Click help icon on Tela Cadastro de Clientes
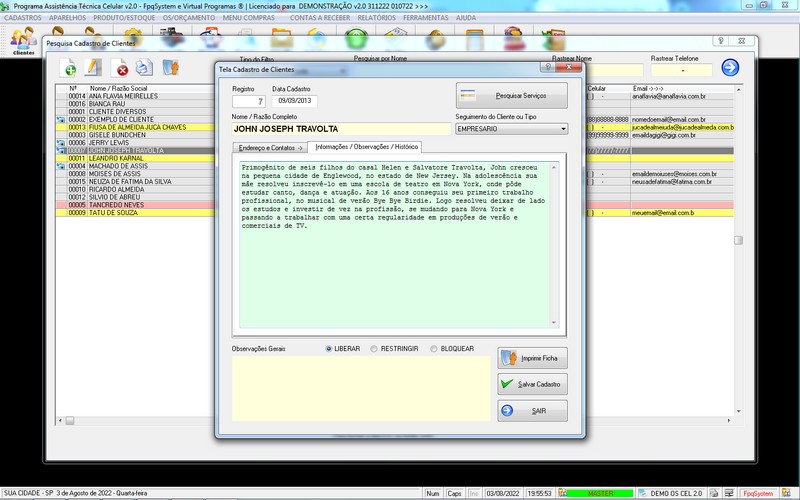 (547, 67)
